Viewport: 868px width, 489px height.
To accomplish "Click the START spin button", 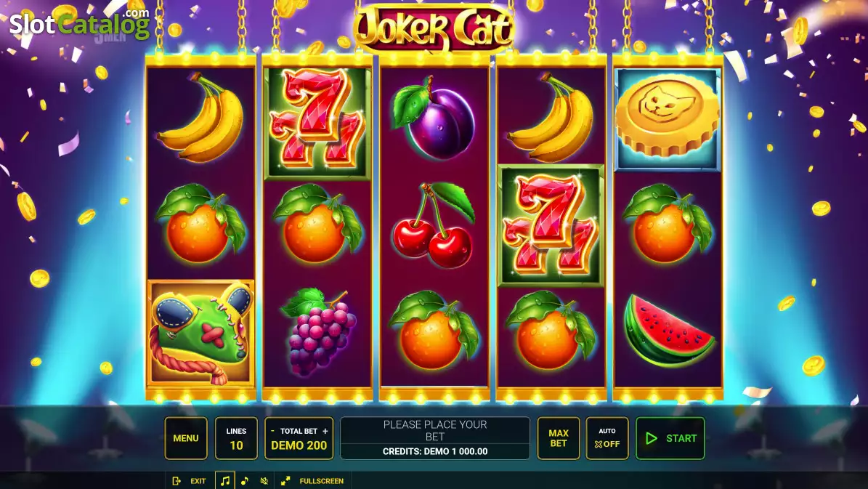I will tap(670, 438).
